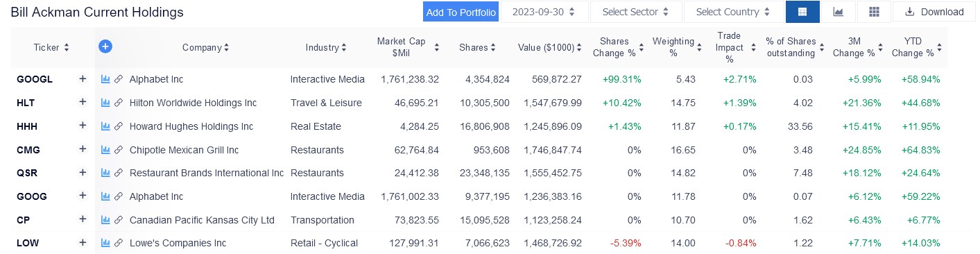Click link icon beside Lowe's Companies Inc
980x254 pixels.
click(119, 243)
